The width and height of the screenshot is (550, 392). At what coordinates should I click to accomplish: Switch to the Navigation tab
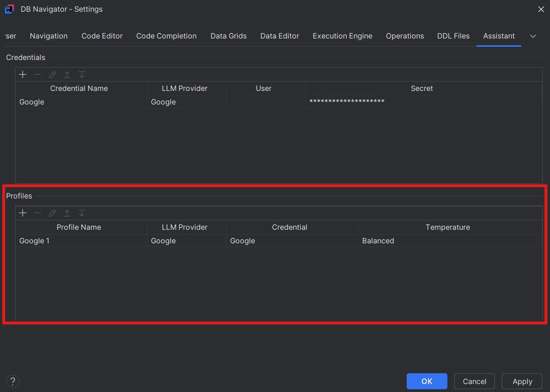click(x=49, y=36)
